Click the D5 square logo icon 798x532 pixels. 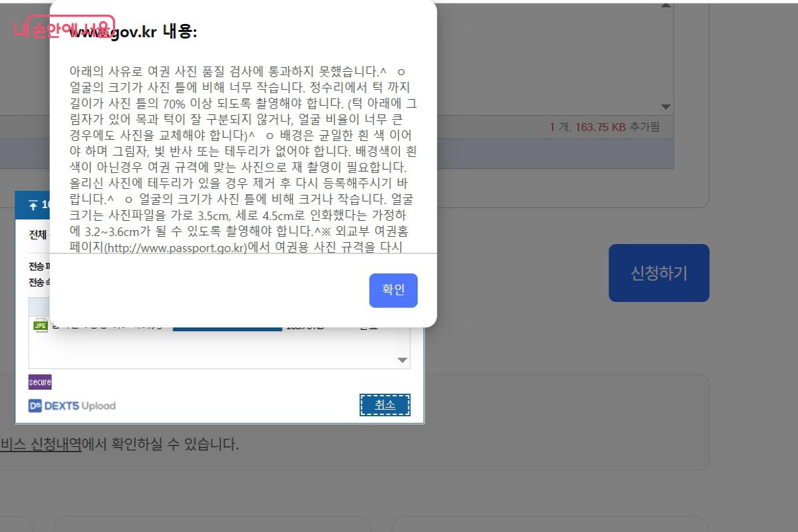point(34,406)
